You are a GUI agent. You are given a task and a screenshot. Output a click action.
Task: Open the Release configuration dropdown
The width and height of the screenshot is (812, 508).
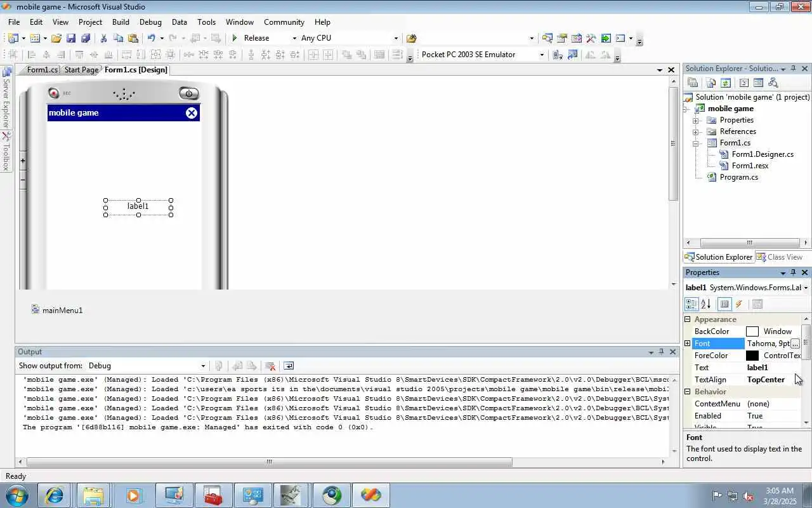(x=294, y=38)
